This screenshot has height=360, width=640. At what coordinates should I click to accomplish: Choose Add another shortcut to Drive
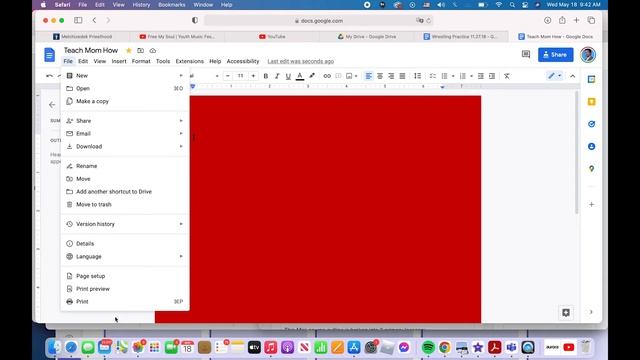[125, 191]
